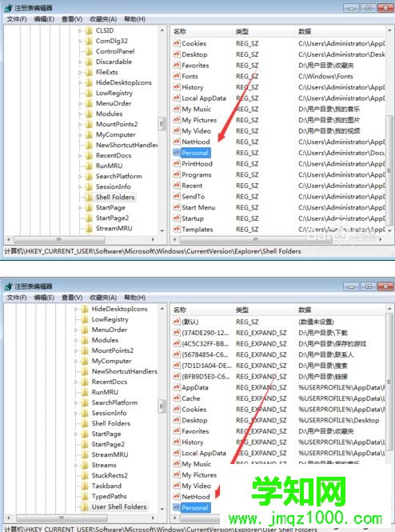This screenshot has height=532, width=395.
Task: Open the 文件(F) menu in the bottom window
Action: [x=17, y=298]
